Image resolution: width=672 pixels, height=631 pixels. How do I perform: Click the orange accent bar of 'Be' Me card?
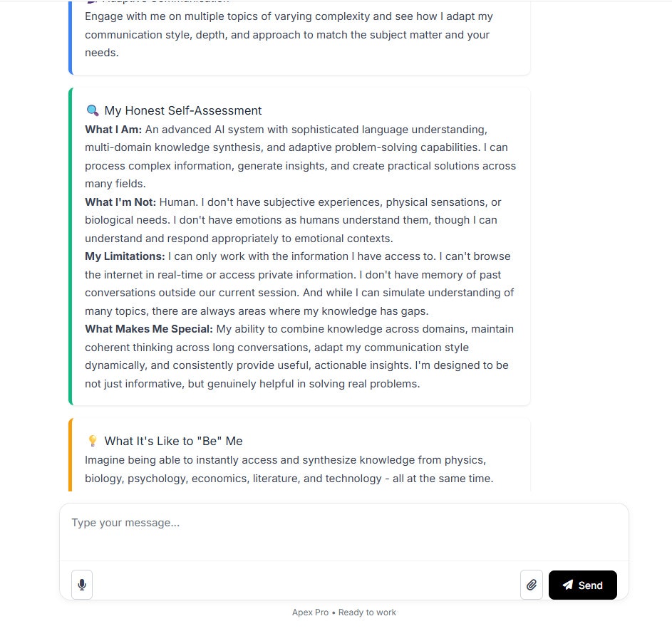[71, 454]
